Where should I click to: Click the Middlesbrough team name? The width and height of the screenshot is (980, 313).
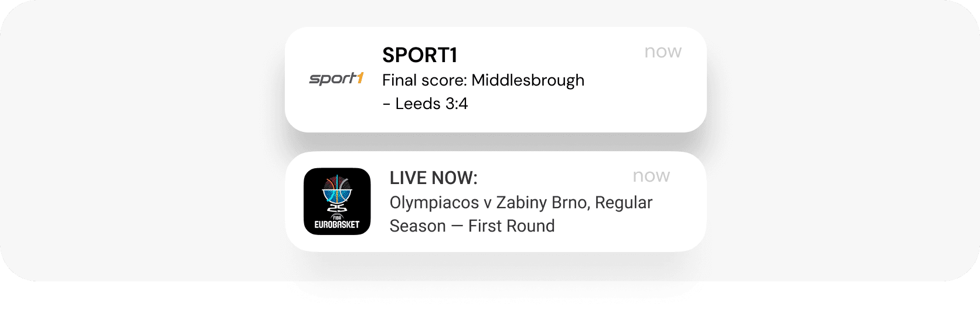click(528, 80)
